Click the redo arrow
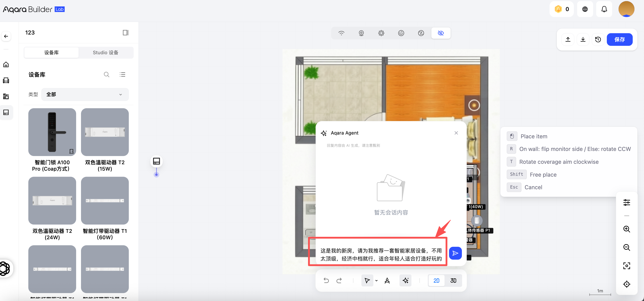 [x=339, y=280]
